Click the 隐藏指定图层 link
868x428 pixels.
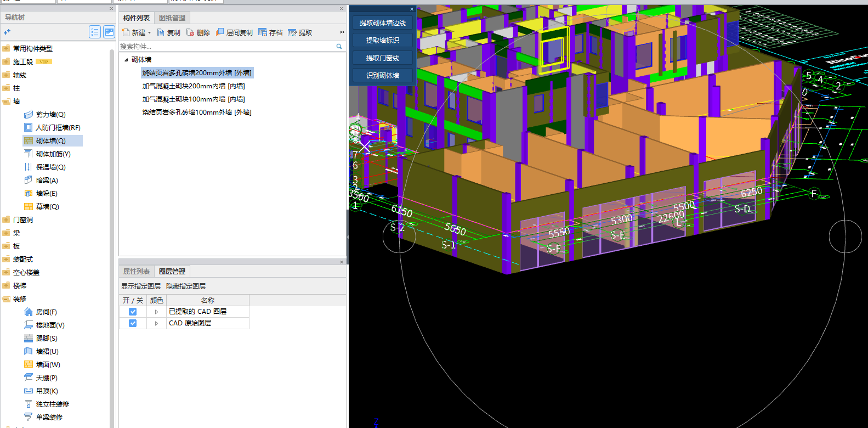[186, 286]
